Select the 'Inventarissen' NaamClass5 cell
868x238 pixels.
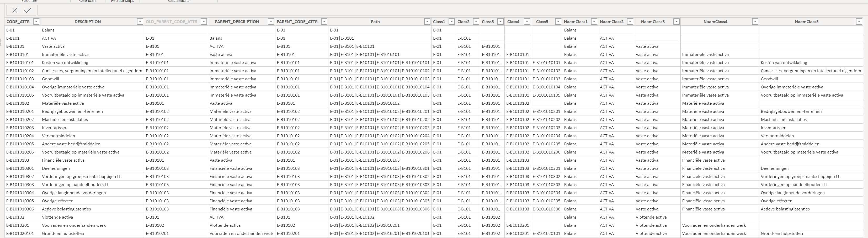(x=811, y=128)
